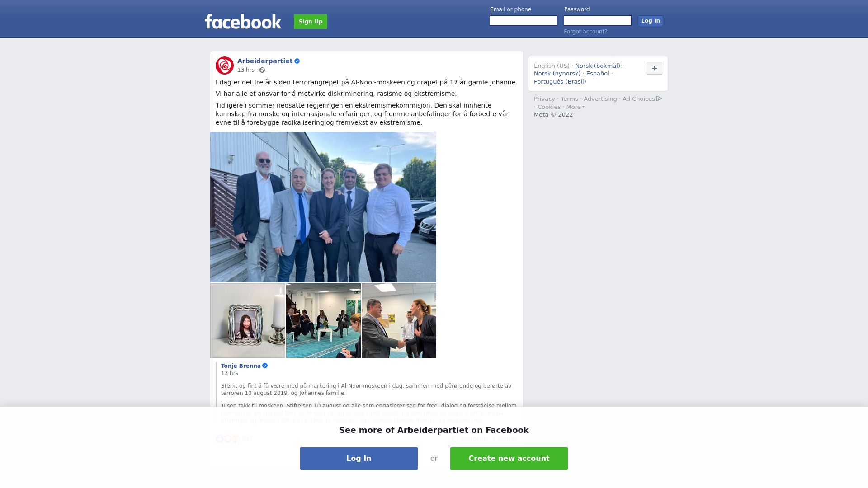Click the large blue Log In banner button
This screenshot has width=868, height=488.
pos(359,459)
